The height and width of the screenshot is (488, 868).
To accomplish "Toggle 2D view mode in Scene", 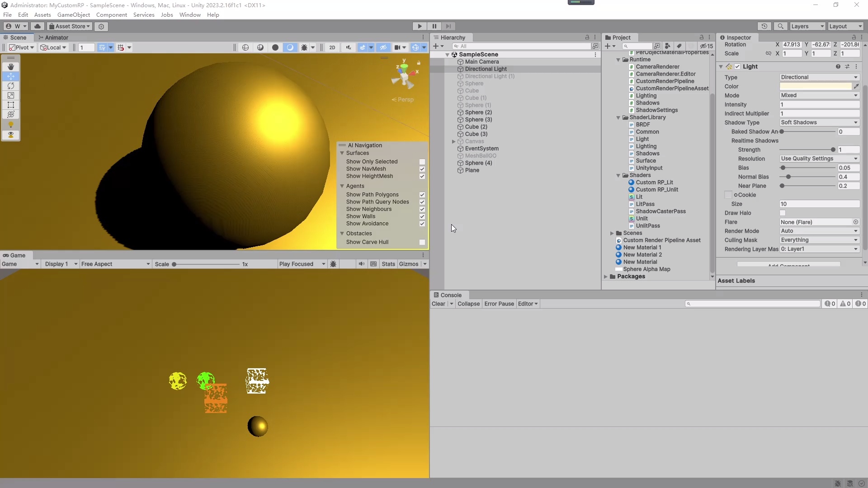I will [332, 47].
